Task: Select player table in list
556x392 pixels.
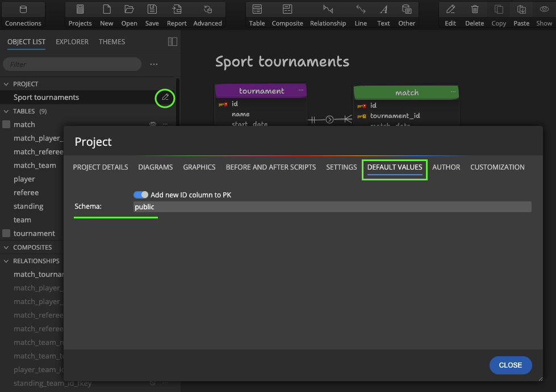Action: (24, 179)
